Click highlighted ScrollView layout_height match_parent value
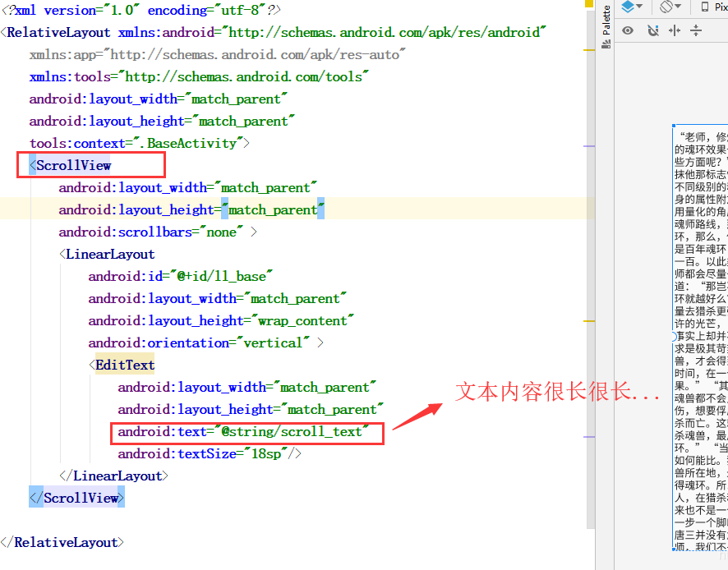The height and width of the screenshot is (570, 728). point(273,209)
